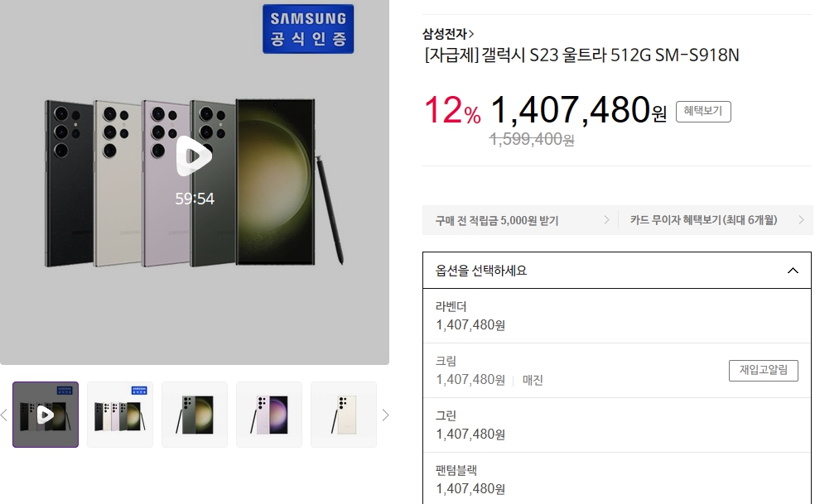Viewport: 815px width, 504px height.
Task: Choose the 라벤더 color option
Action: pos(617,316)
